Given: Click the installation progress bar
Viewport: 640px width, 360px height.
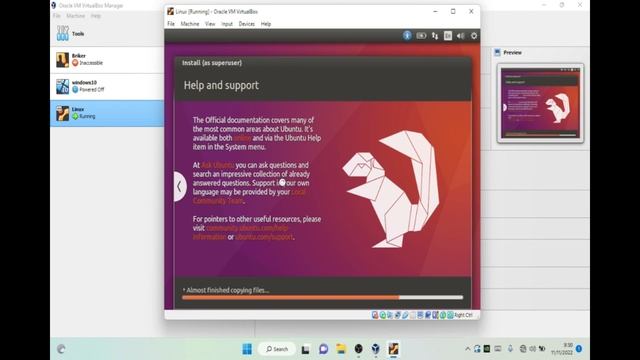Looking at the screenshot, I should 322,298.
